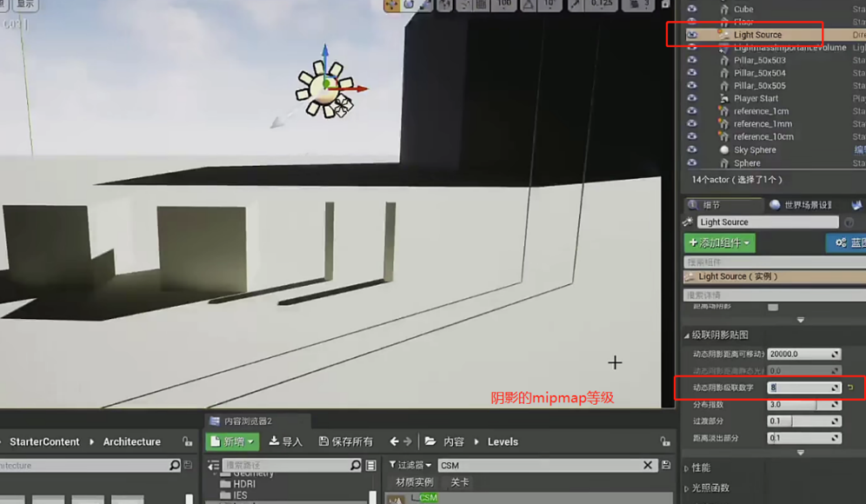Expand the 光照函数 section

tap(710, 487)
